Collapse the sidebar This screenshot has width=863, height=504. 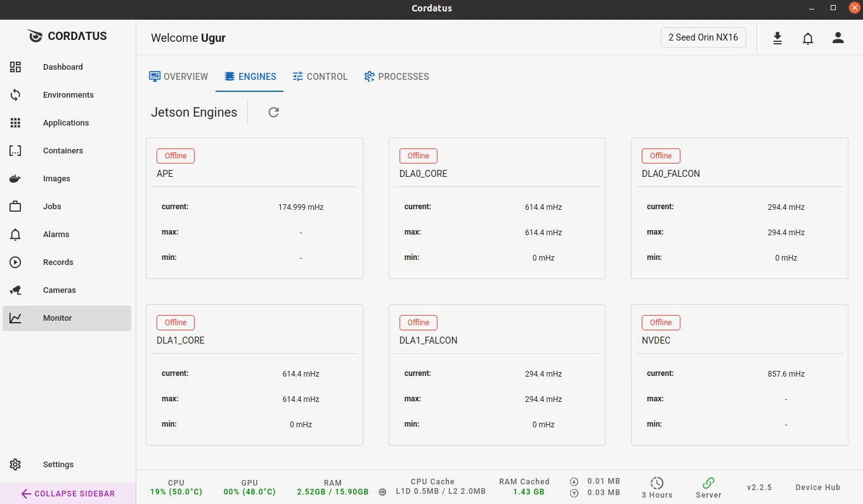(68, 493)
